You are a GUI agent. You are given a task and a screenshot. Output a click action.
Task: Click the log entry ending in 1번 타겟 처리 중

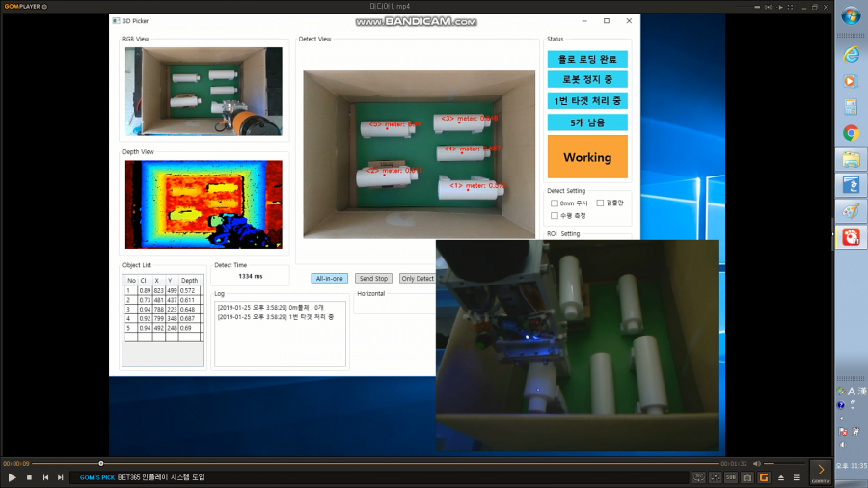pos(276,317)
